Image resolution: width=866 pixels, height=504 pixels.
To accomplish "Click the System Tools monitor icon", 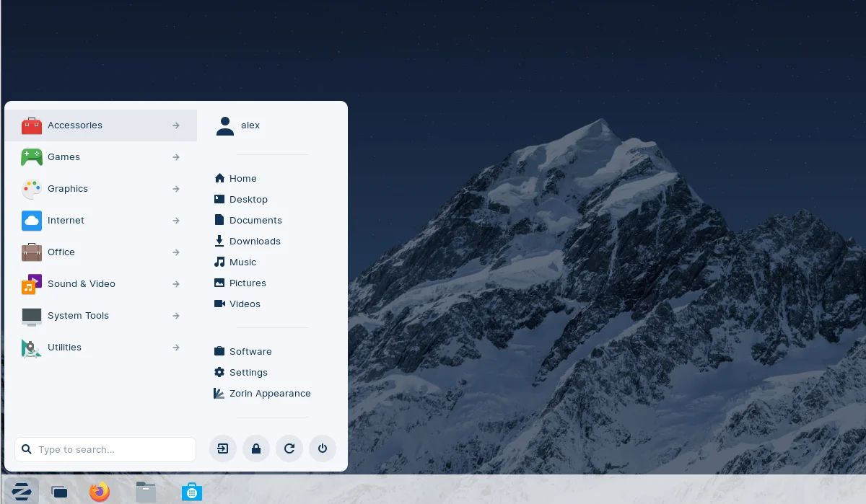I will click(x=32, y=316).
